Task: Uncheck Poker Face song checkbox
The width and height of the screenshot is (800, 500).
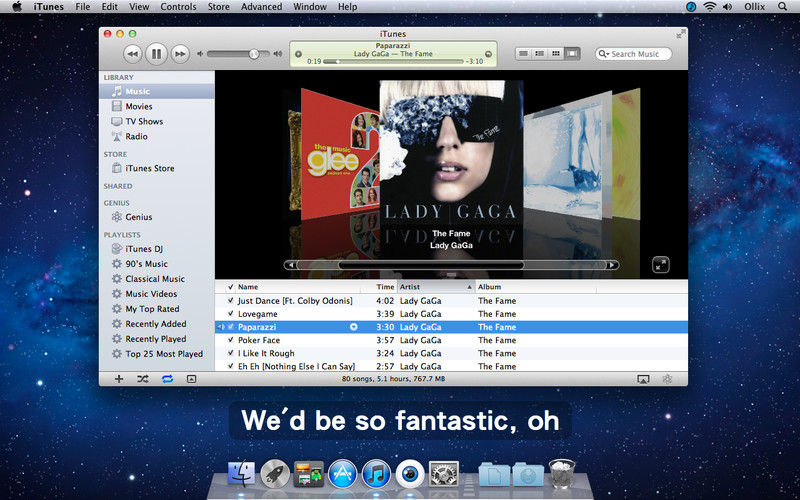Action: (x=231, y=340)
